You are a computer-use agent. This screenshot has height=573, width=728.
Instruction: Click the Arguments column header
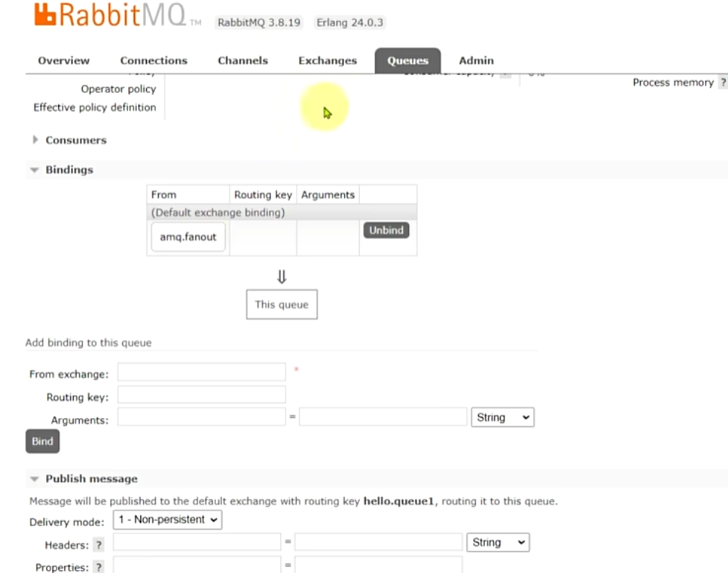328,194
